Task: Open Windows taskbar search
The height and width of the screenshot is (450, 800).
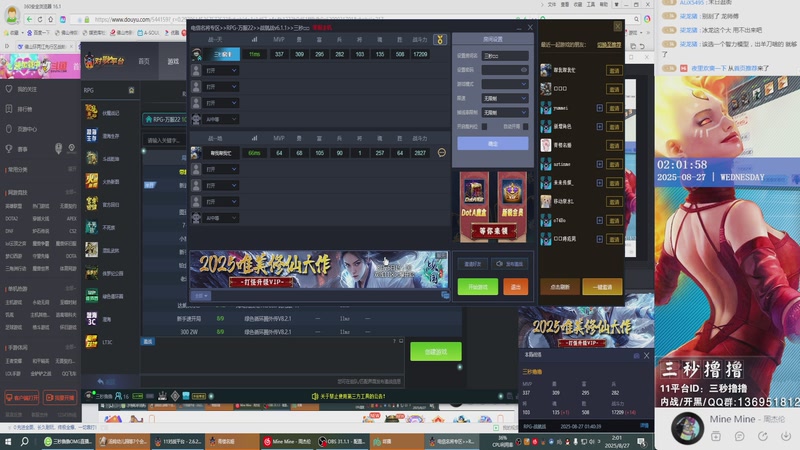Action: click(x=24, y=441)
